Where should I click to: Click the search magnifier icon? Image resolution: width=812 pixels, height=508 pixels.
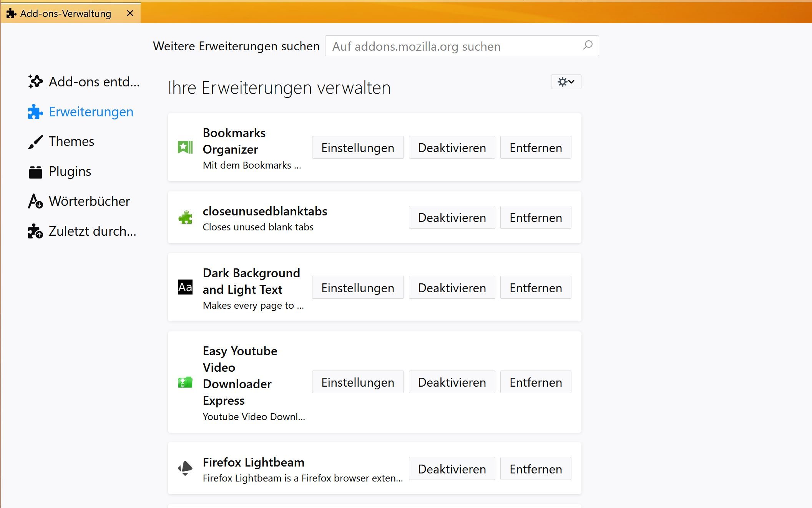click(588, 46)
